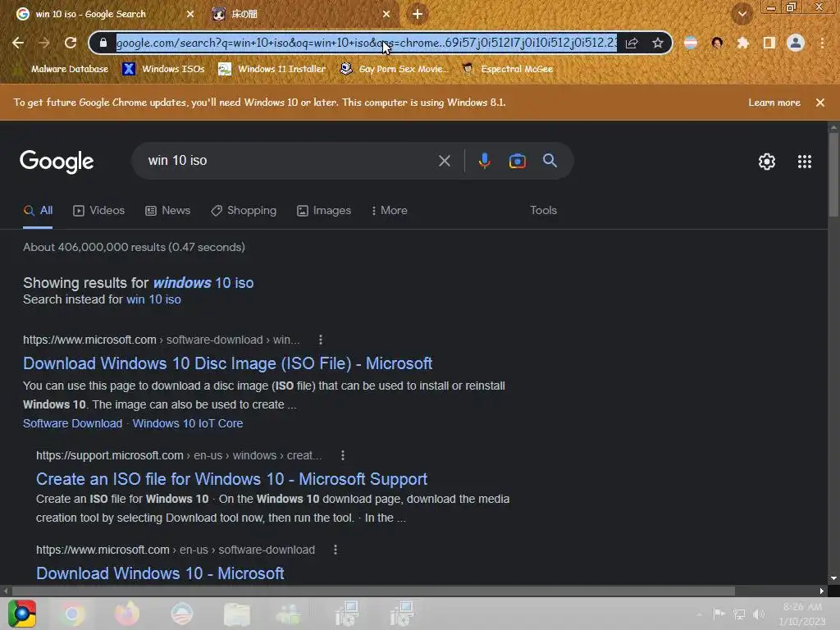Expand the More search categories menu
The height and width of the screenshot is (630, 840).
[390, 211]
